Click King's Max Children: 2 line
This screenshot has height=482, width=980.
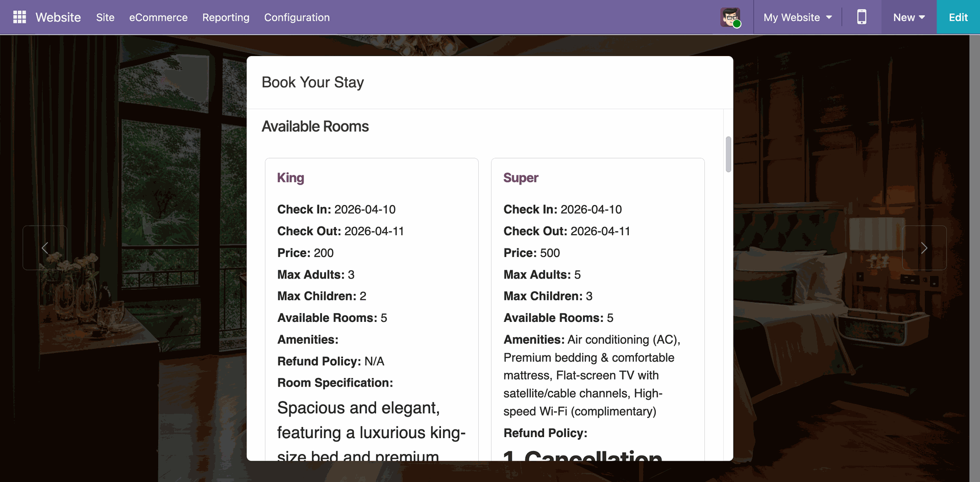[x=322, y=296]
